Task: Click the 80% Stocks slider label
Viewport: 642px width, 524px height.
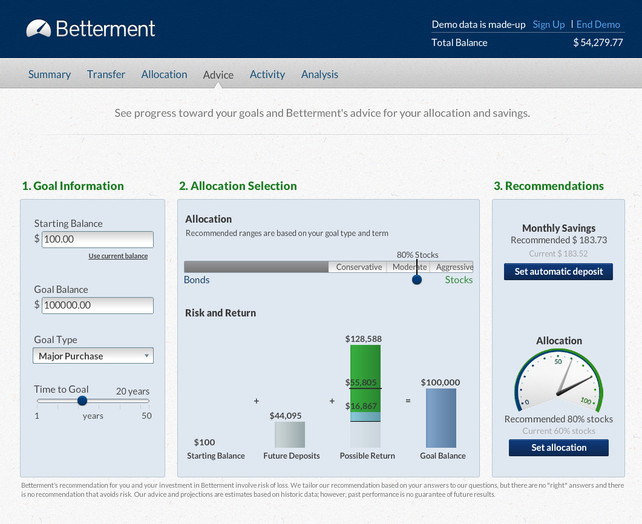Action: tap(417, 255)
